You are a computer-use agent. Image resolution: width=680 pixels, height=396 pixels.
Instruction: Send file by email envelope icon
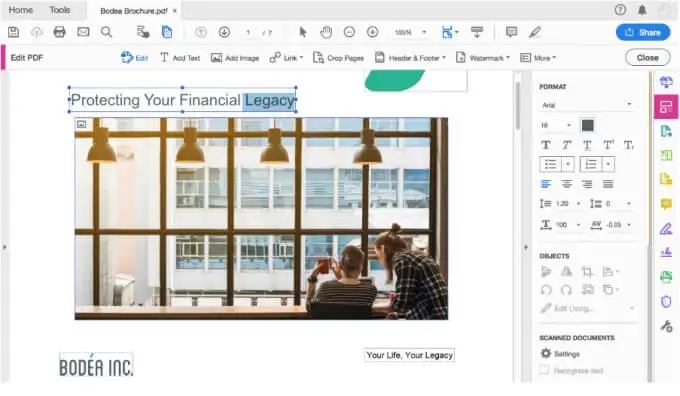[83, 32]
